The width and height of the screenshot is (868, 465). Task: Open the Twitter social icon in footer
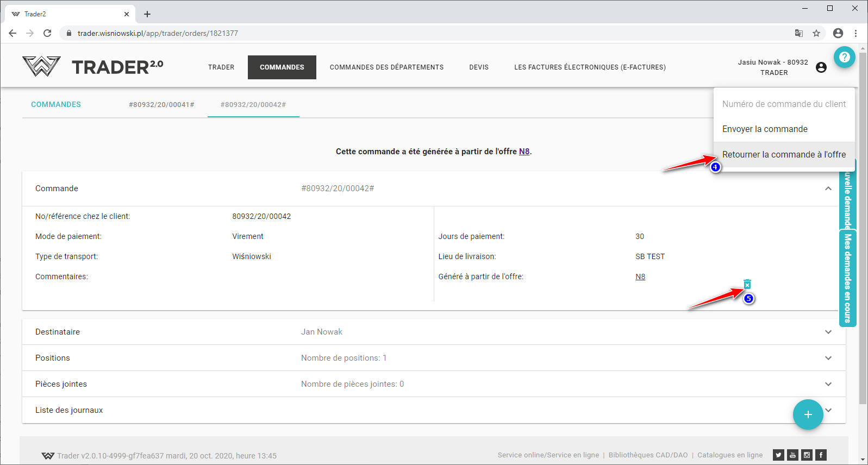tap(778, 455)
